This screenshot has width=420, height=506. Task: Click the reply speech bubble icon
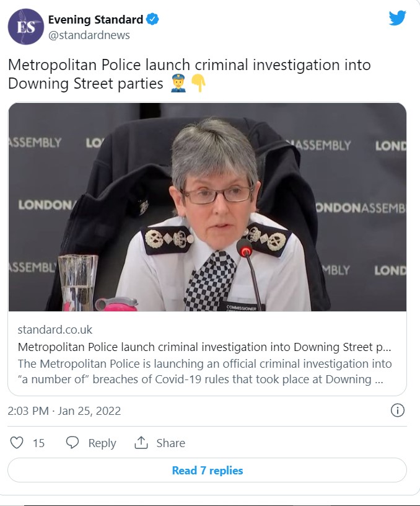(x=72, y=443)
